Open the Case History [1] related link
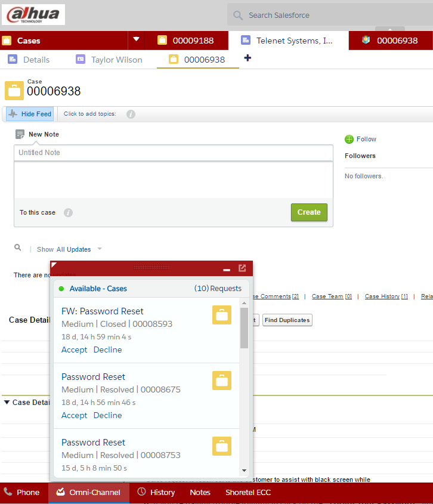This screenshot has height=504, width=433. [386, 296]
